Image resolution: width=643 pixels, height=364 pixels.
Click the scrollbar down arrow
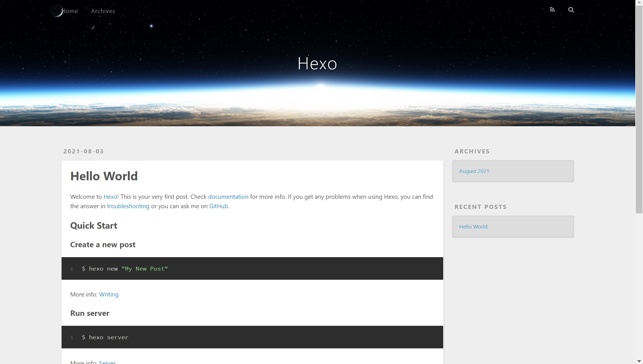click(x=639, y=361)
